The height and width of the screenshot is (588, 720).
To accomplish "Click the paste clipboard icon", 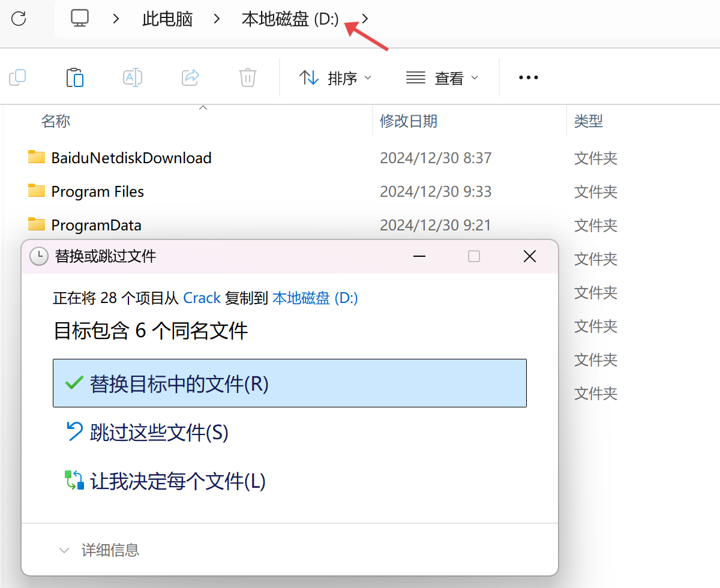I will [x=74, y=77].
